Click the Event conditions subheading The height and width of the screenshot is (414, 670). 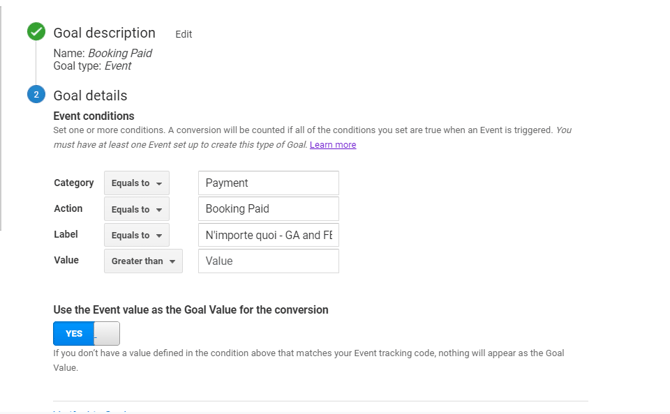[x=93, y=116]
